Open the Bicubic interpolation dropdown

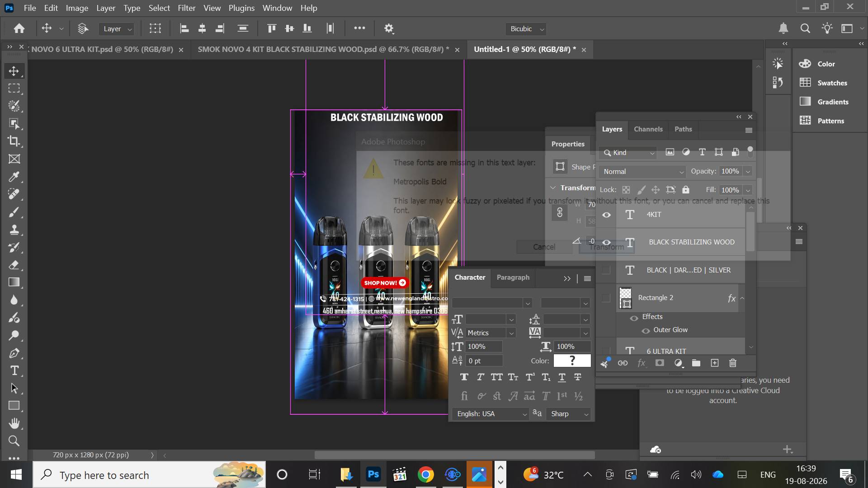(x=526, y=29)
